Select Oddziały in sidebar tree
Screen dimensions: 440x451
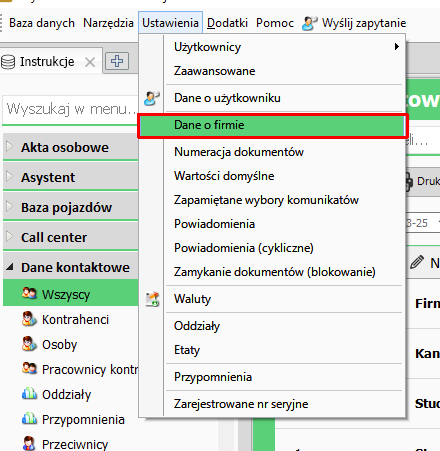point(66,395)
